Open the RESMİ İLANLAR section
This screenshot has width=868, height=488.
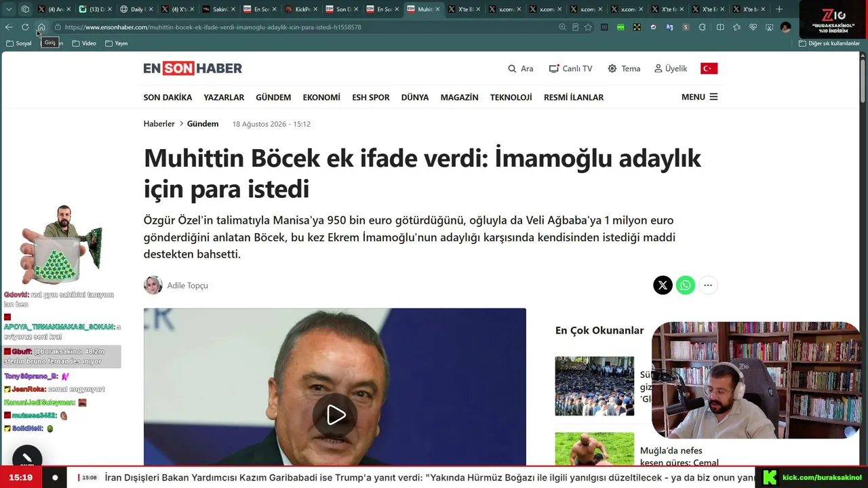(574, 98)
